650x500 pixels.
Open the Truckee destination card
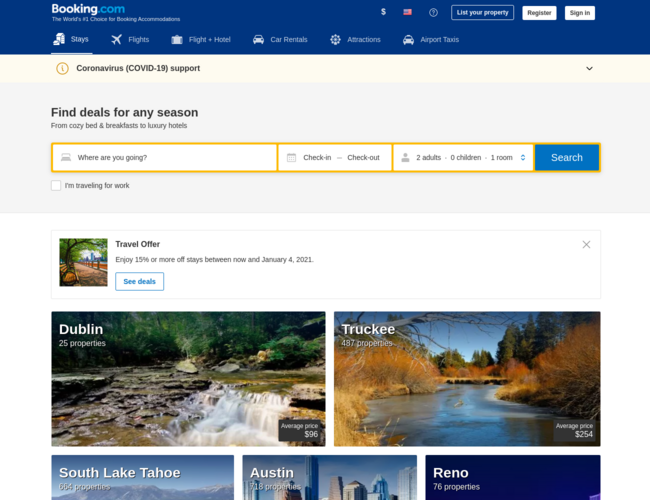tap(467, 379)
